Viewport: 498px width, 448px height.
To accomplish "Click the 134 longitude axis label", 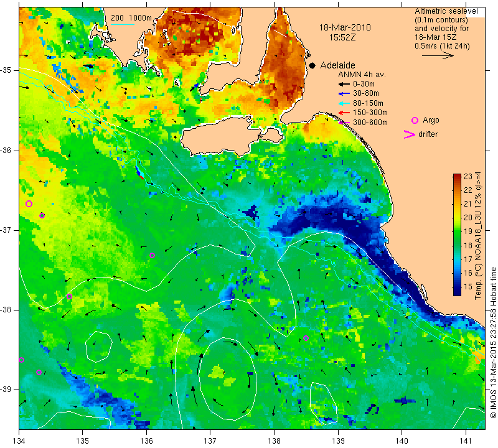I will tap(19, 441).
